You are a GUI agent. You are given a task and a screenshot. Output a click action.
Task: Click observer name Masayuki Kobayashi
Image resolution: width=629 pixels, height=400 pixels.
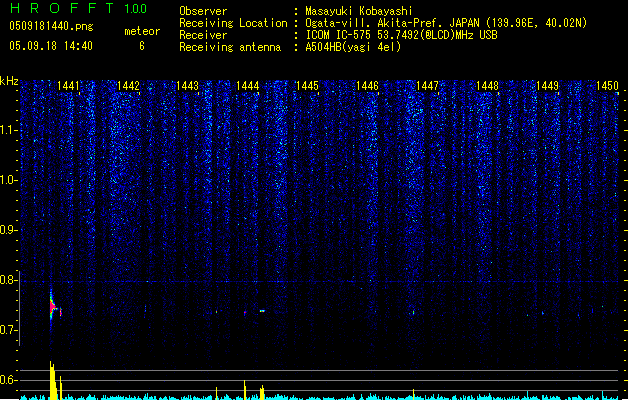[x=359, y=11]
